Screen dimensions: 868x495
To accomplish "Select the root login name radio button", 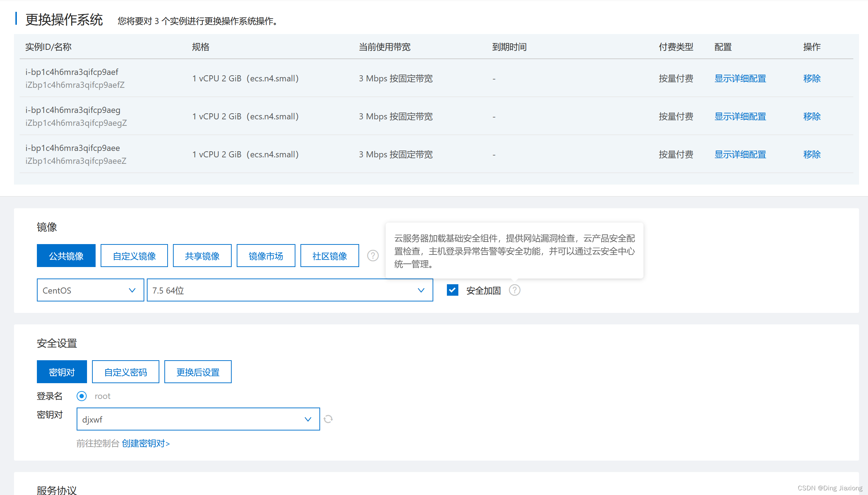I will click(x=82, y=396).
